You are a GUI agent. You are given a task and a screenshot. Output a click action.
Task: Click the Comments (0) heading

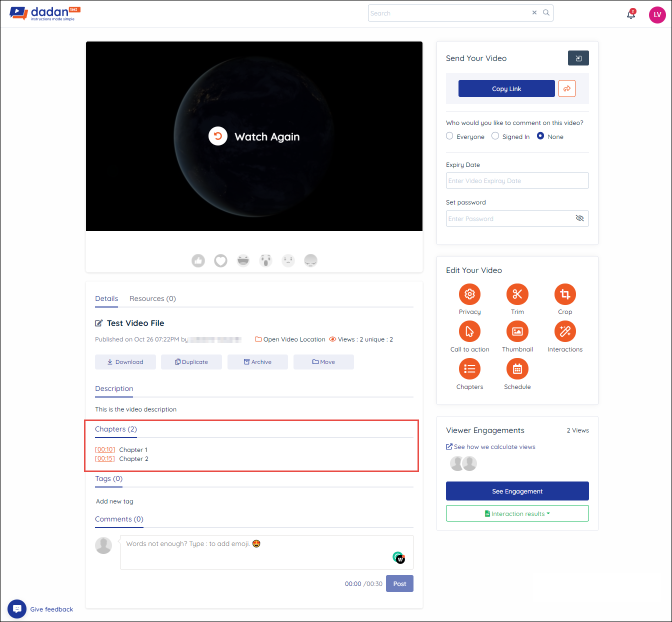click(119, 519)
